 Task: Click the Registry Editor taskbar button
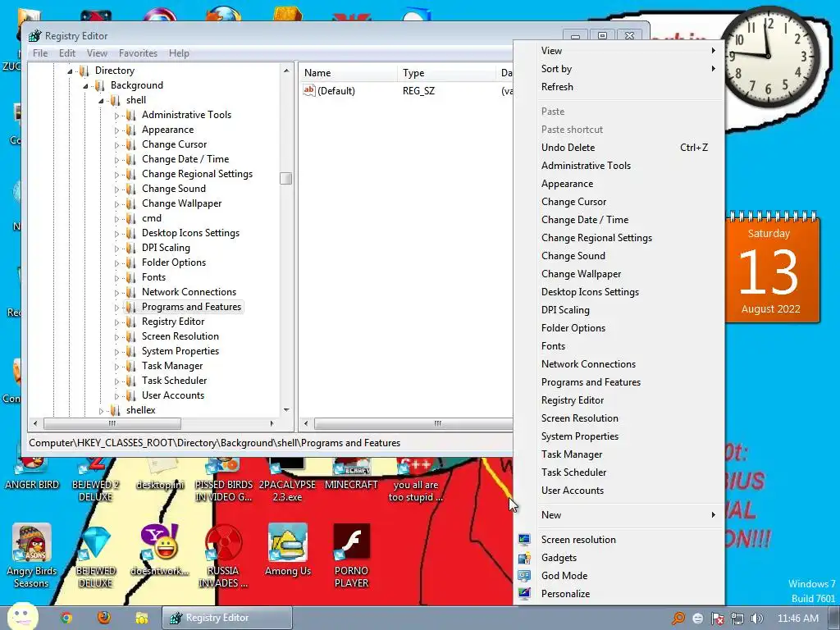[227, 618]
